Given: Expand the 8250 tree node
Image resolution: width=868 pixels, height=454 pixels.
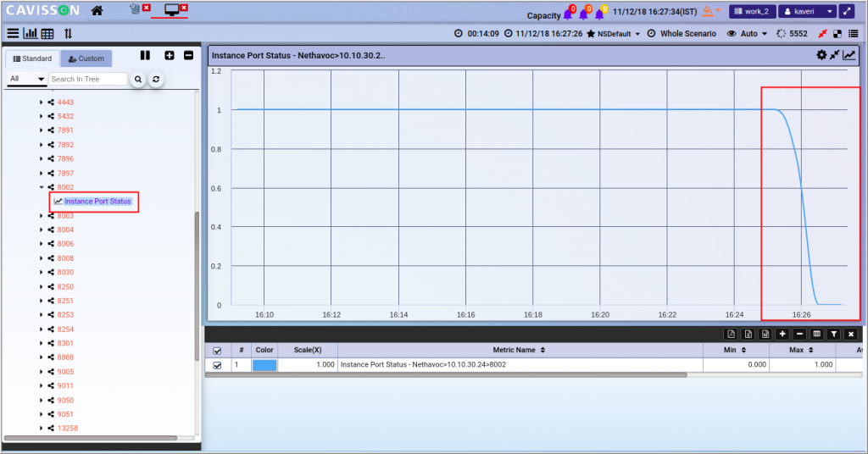Looking at the screenshot, I should [x=41, y=286].
